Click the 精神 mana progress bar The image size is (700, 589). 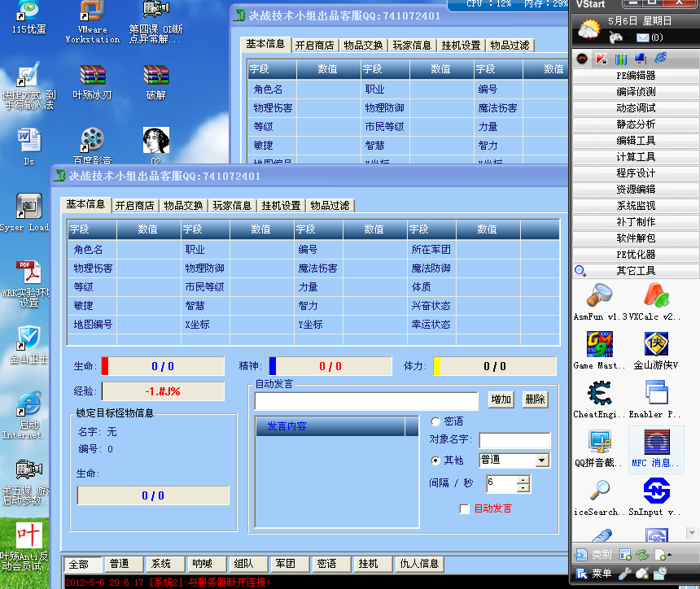pyautogui.click(x=330, y=366)
